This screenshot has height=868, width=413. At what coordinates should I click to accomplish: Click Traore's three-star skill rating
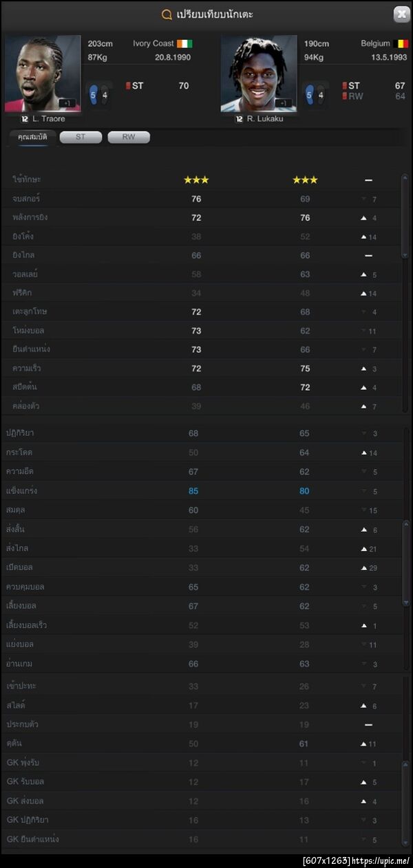[196, 180]
